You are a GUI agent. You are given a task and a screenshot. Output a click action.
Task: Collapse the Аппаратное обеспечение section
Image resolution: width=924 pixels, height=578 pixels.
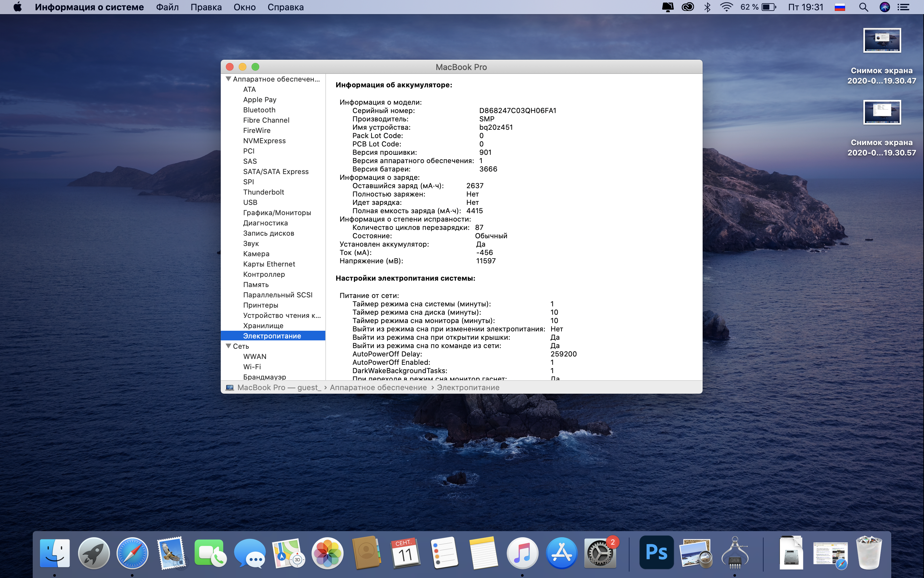pos(228,79)
